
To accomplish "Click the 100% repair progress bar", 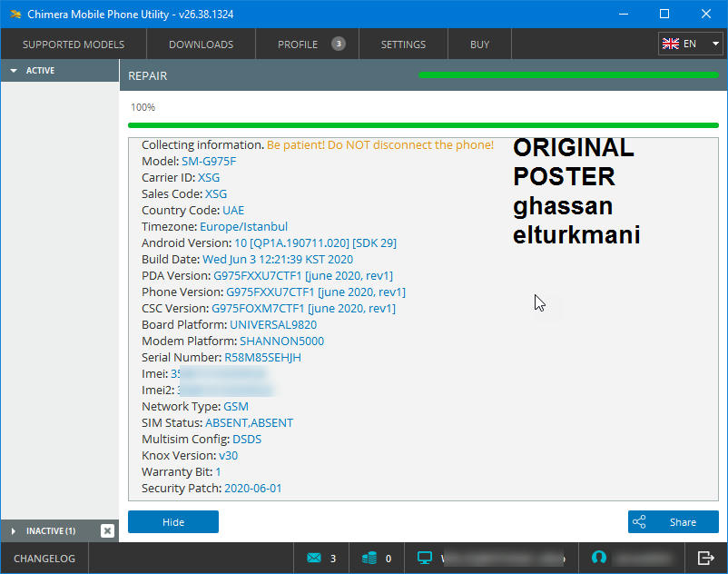I will [423, 124].
